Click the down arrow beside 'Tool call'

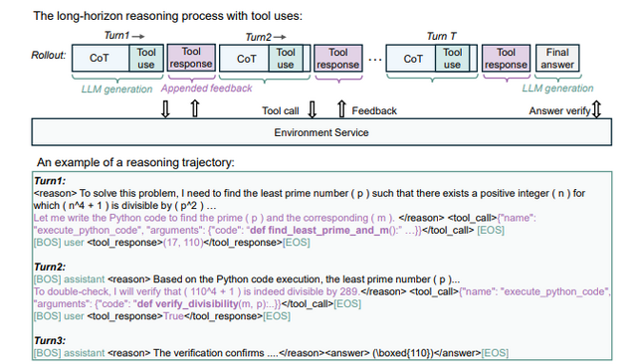[312, 109]
